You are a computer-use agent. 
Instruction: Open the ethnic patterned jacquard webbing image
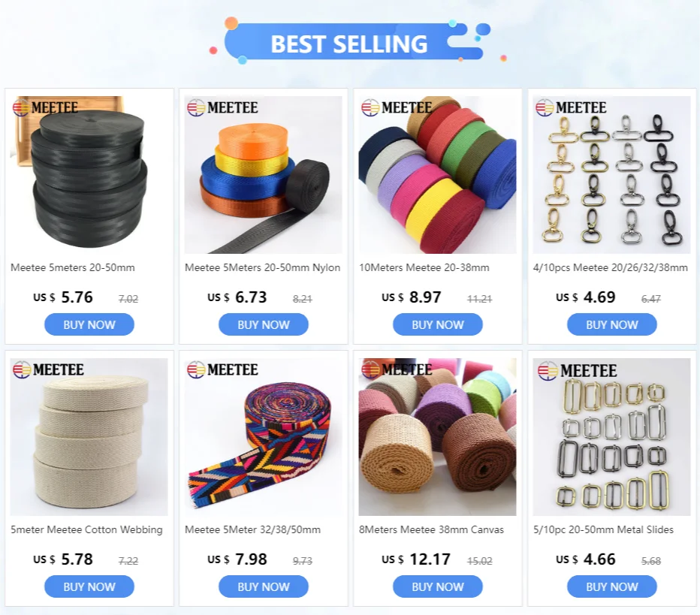click(264, 436)
